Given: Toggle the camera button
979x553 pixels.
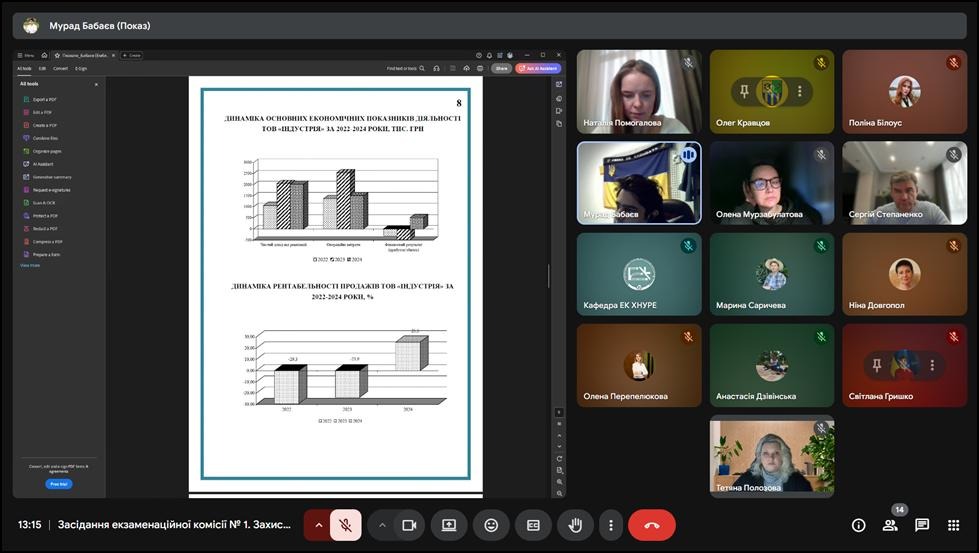Looking at the screenshot, I should pyautogui.click(x=409, y=525).
